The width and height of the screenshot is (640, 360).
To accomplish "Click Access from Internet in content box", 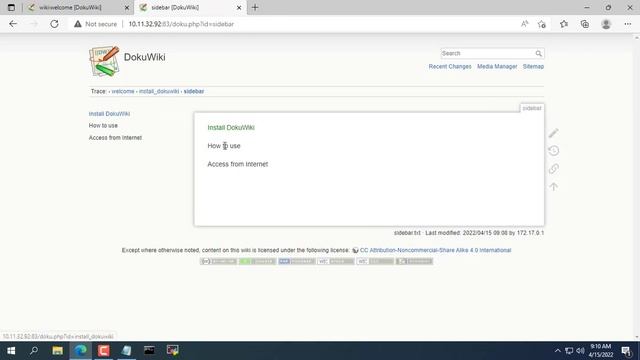I will tap(238, 164).
